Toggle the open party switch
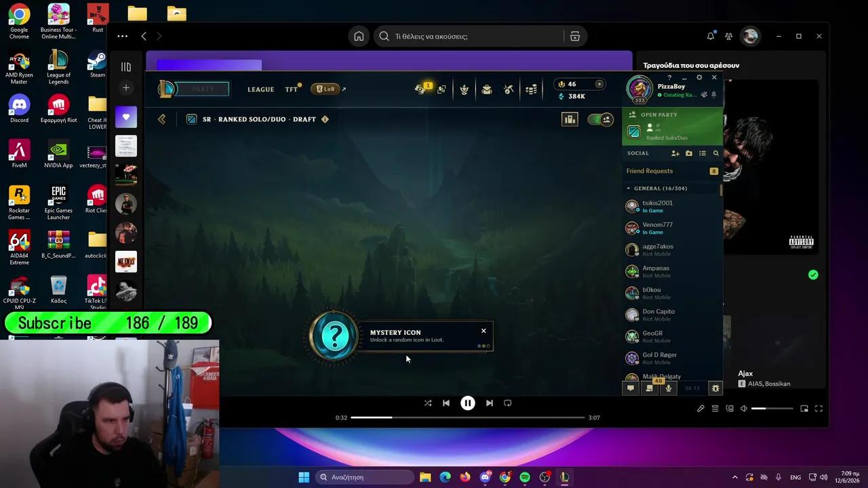This screenshot has width=868, height=488. point(601,119)
